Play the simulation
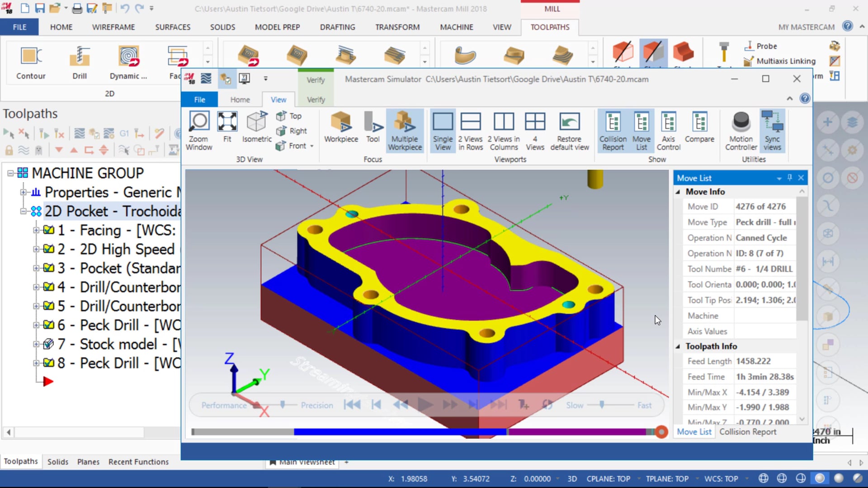This screenshot has width=868, height=488. [425, 405]
